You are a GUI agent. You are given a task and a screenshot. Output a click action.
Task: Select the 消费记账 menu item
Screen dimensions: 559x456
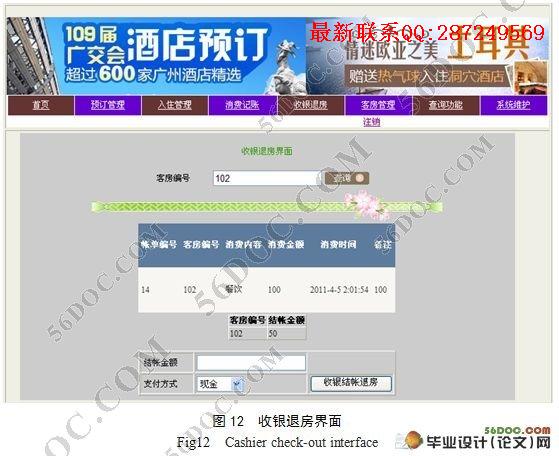click(x=242, y=105)
